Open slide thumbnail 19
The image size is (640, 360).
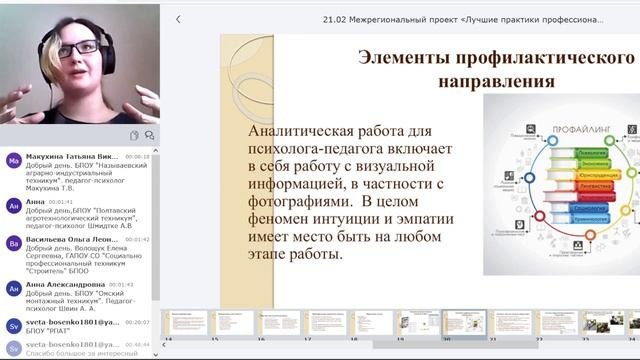click(x=418, y=324)
